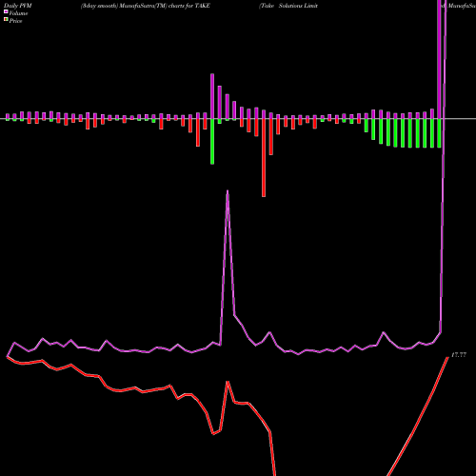
Task: Click the 'Volume' legend label
Action: (x=18, y=13)
